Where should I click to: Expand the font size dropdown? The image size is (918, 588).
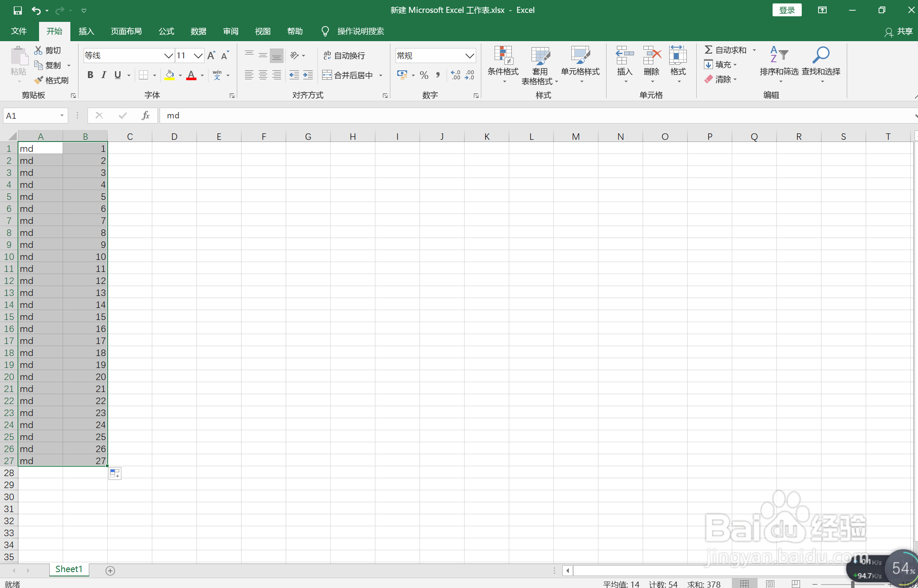click(198, 55)
